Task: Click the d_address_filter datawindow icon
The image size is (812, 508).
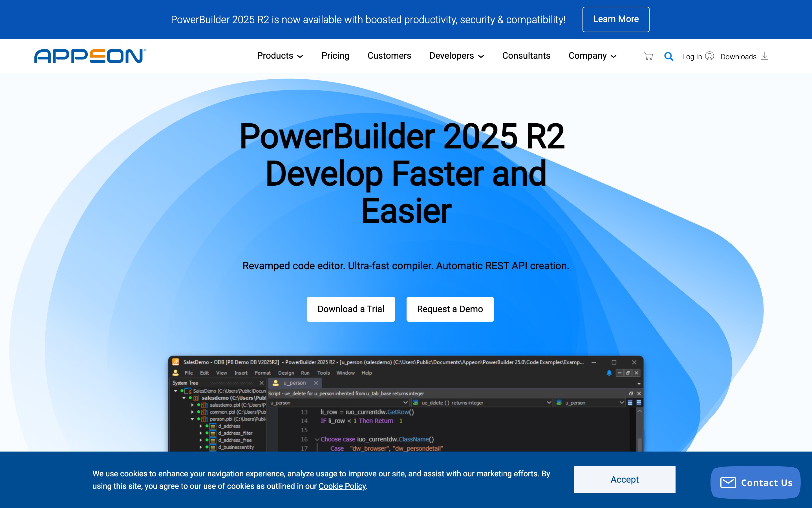Action: pyautogui.click(x=213, y=433)
